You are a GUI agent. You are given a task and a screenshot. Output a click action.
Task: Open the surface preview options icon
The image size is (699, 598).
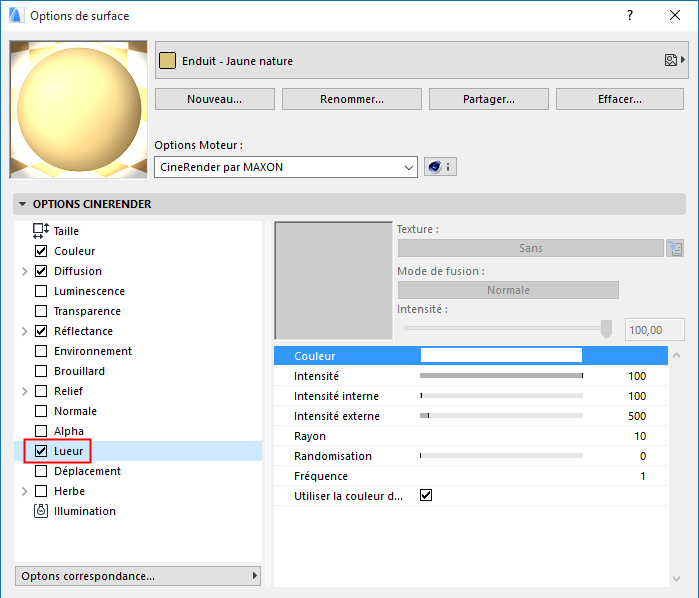click(674, 60)
